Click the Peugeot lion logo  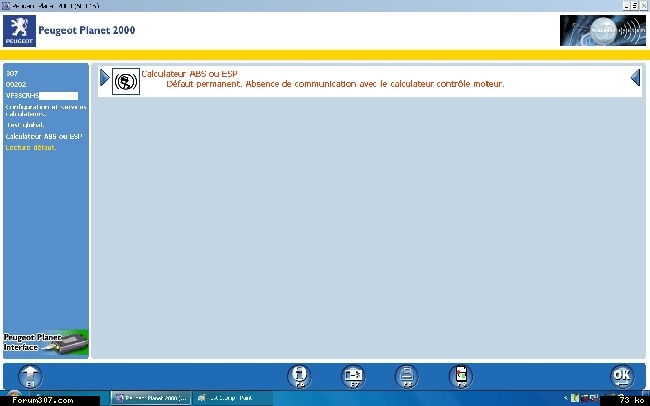point(19,31)
